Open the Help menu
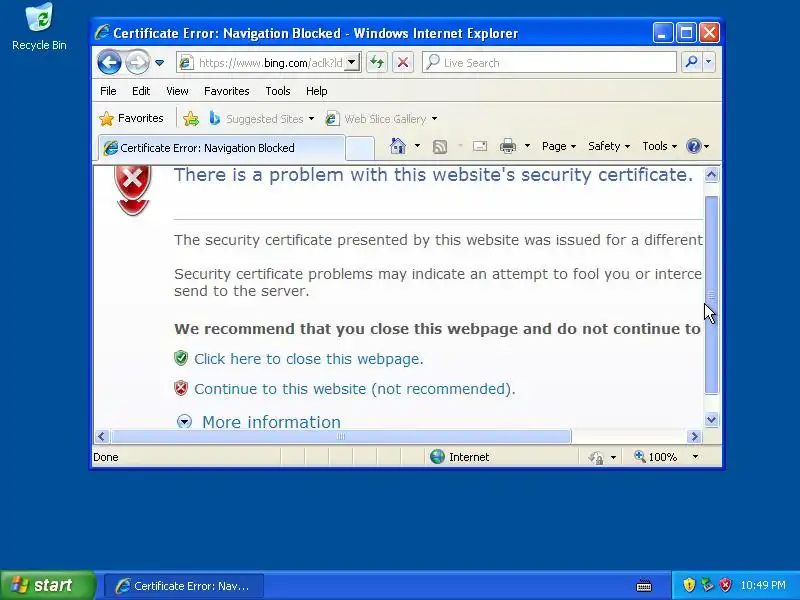The image size is (800, 600). click(316, 91)
